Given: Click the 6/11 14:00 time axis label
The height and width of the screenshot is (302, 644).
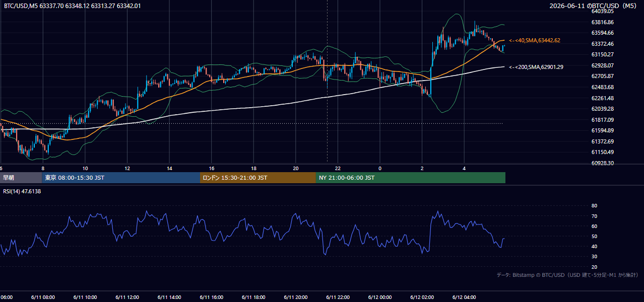Looking at the screenshot, I should click(x=169, y=297).
